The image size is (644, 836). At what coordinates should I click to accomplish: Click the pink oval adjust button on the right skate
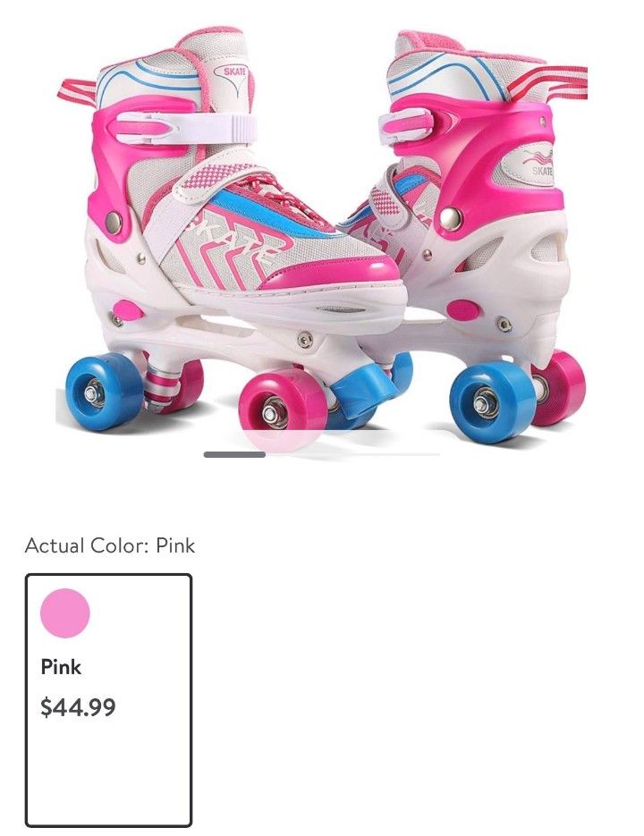(462, 310)
